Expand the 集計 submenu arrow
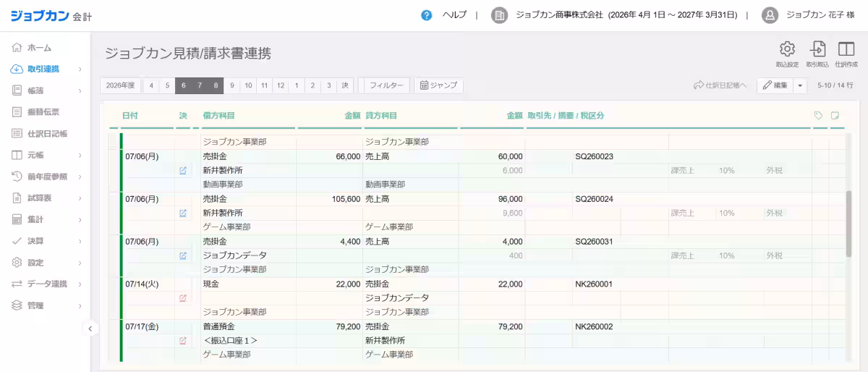The width and height of the screenshot is (868, 372). click(x=80, y=219)
